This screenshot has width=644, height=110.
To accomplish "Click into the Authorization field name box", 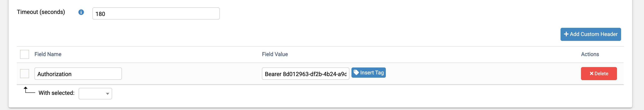I will [78, 74].
